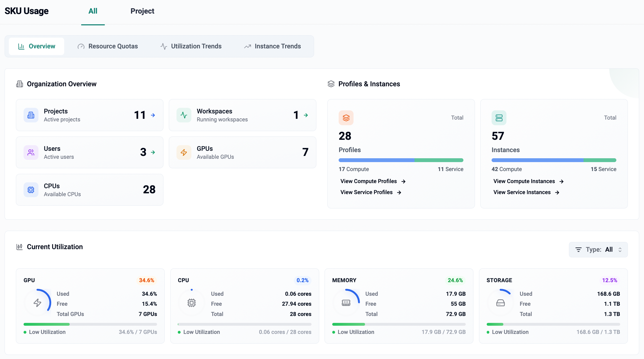Click the Users people icon
The height and width of the screenshot is (359, 644).
click(x=31, y=153)
